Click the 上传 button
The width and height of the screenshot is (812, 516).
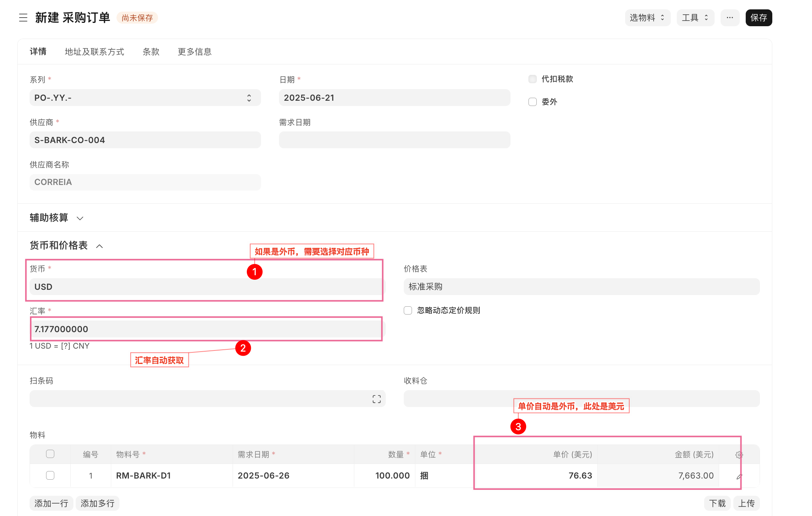tap(746, 503)
